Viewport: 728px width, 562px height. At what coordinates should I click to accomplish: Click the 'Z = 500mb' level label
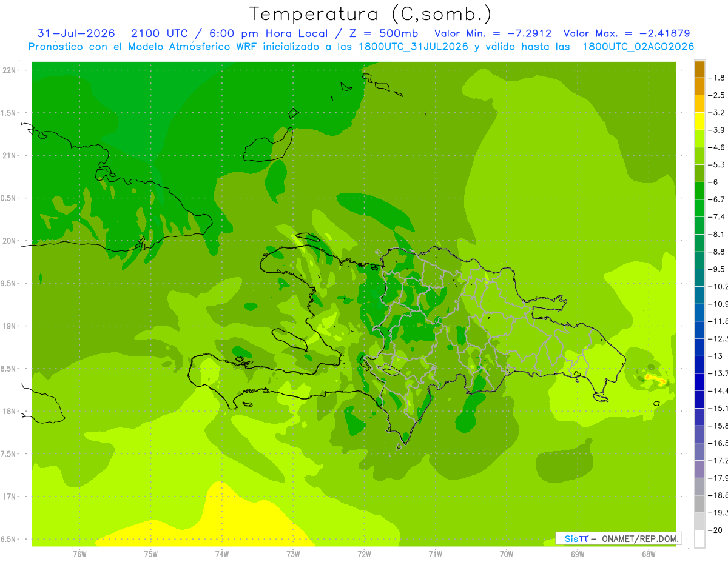(383, 33)
